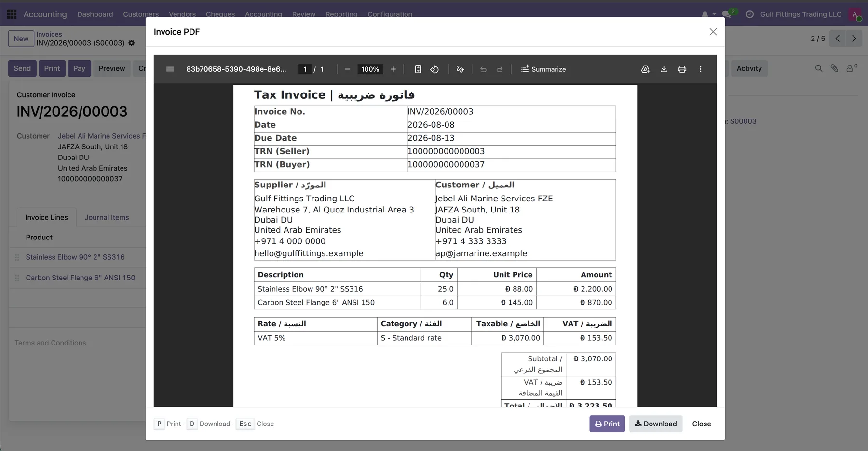Viewport: 868px width, 451px height.
Task: Open the messages chat icon
Action: (726, 14)
